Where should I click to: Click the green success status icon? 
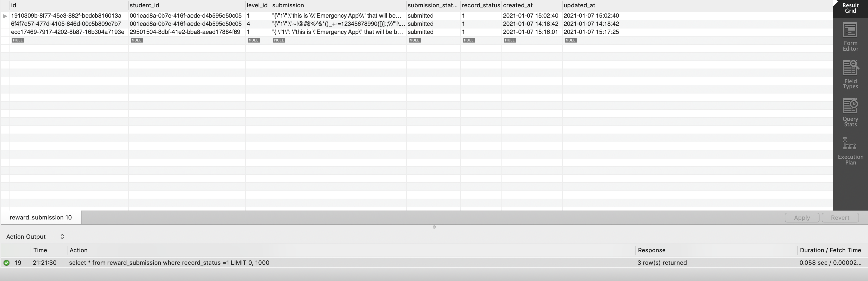tap(7, 263)
